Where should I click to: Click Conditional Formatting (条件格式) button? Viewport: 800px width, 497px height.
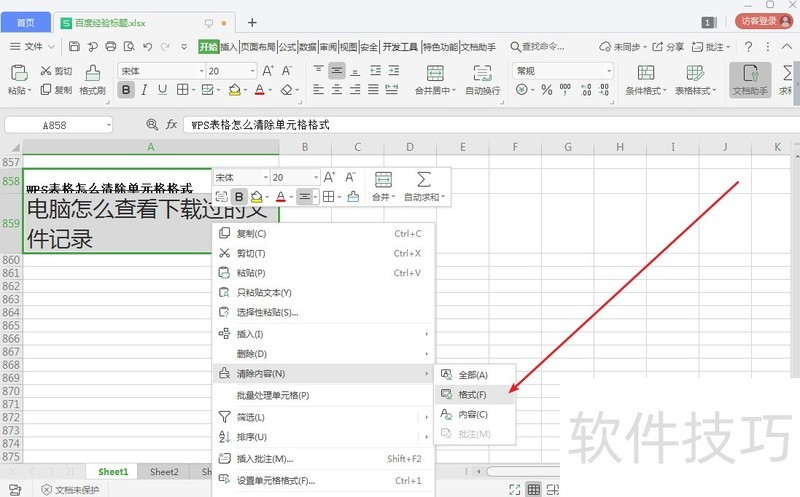646,80
